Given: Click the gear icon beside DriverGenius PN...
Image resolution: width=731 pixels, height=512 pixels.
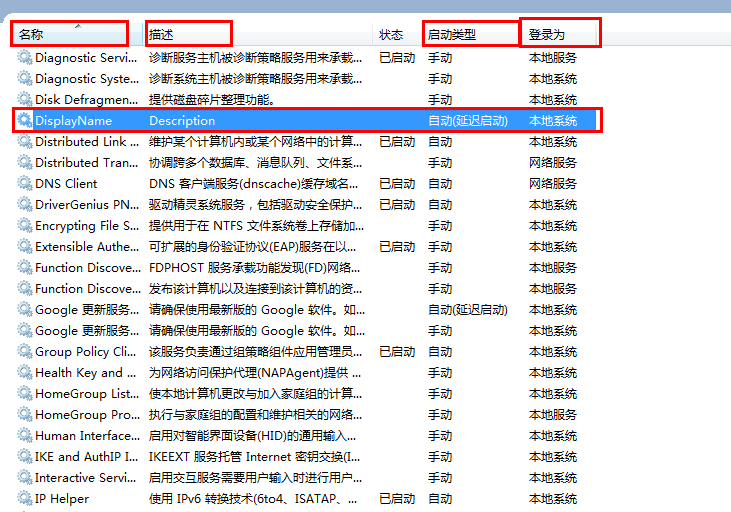Looking at the screenshot, I should [x=25, y=204].
